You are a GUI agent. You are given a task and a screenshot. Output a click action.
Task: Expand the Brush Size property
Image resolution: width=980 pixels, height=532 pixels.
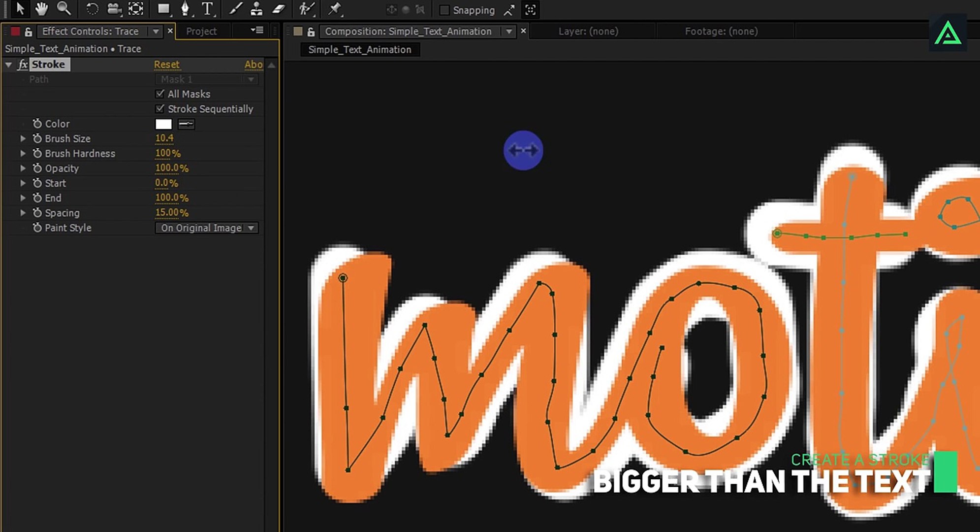tap(23, 138)
